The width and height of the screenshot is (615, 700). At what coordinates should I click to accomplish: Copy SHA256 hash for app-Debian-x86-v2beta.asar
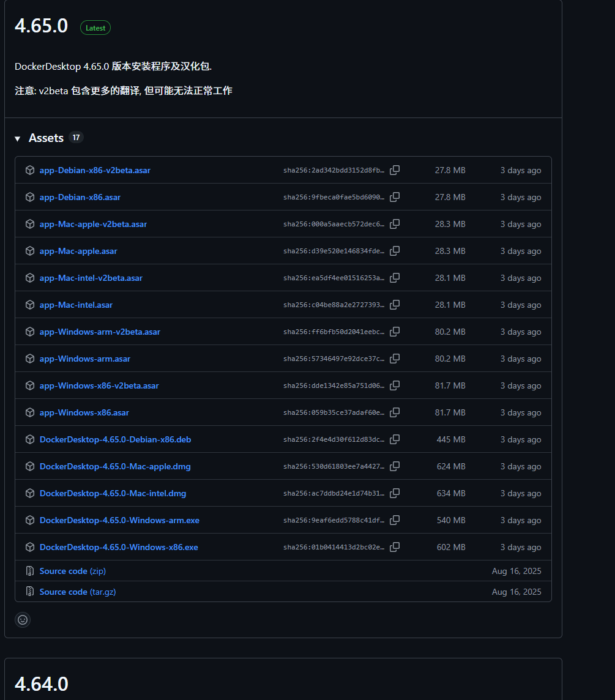(395, 170)
